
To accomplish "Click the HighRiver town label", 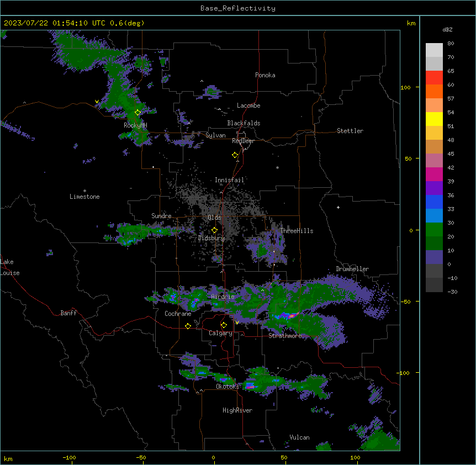I will (x=237, y=410).
